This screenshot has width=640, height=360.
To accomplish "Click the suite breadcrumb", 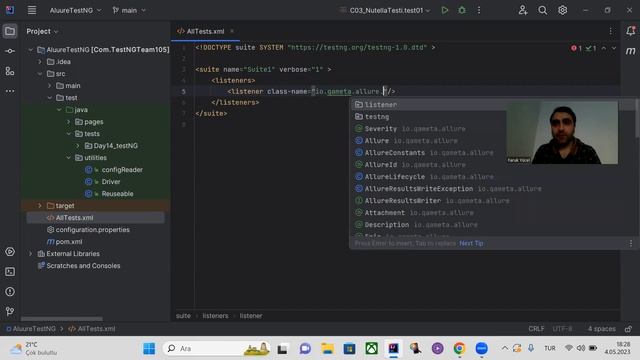I will click(x=183, y=316).
